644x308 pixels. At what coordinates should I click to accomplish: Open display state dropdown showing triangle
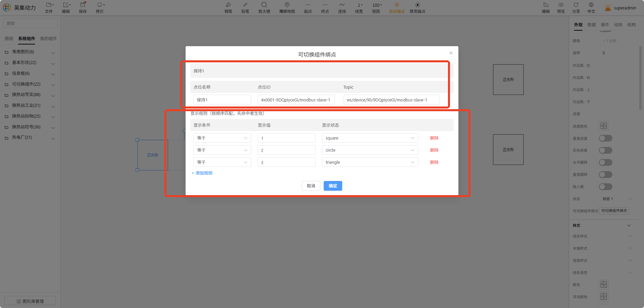point(370,162)
